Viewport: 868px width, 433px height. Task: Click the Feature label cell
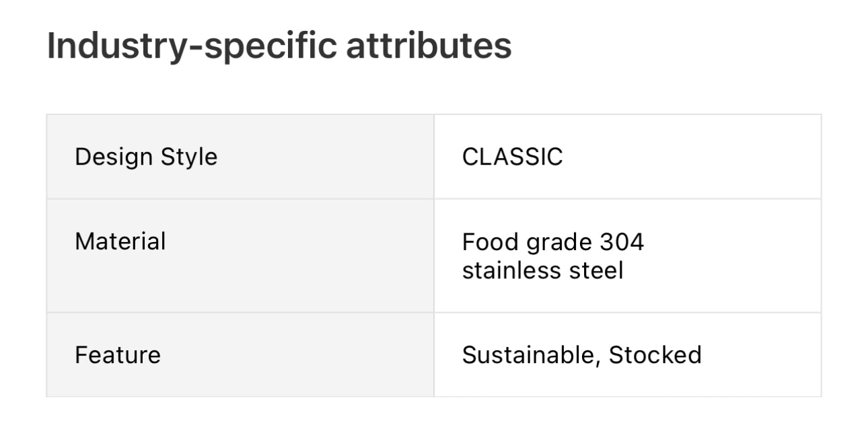tap(240, 355)
